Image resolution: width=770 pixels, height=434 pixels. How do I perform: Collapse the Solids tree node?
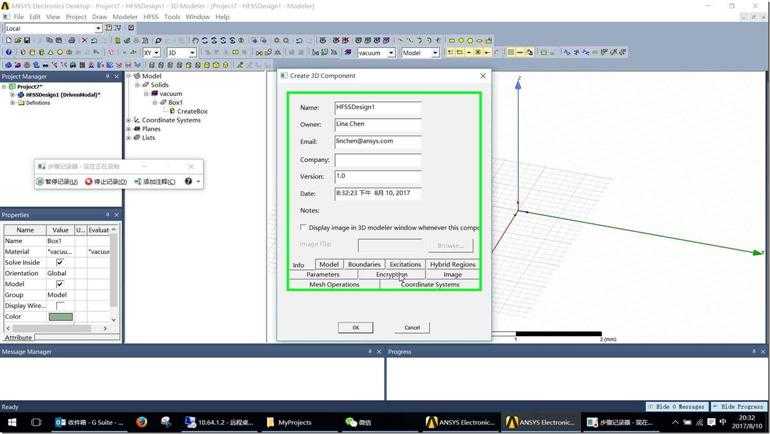tap(138, 85)
